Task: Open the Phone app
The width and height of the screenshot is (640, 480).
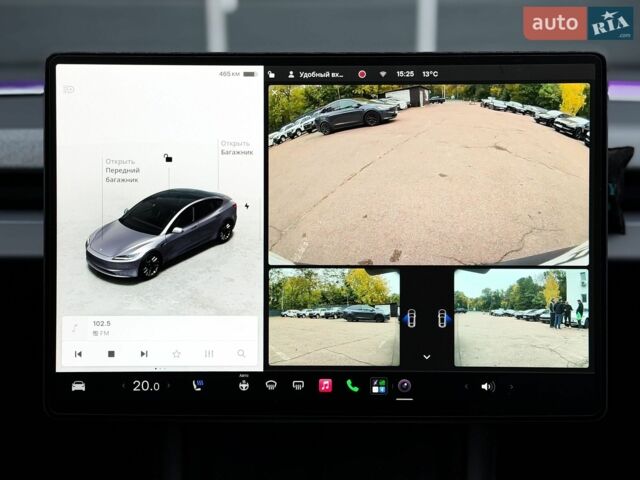Action: (x=352, y=385)
